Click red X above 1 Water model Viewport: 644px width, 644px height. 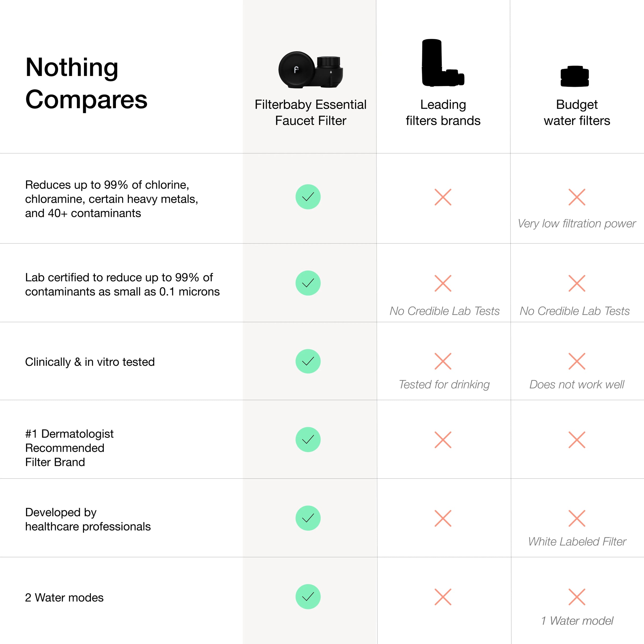[x=577, y=597]
